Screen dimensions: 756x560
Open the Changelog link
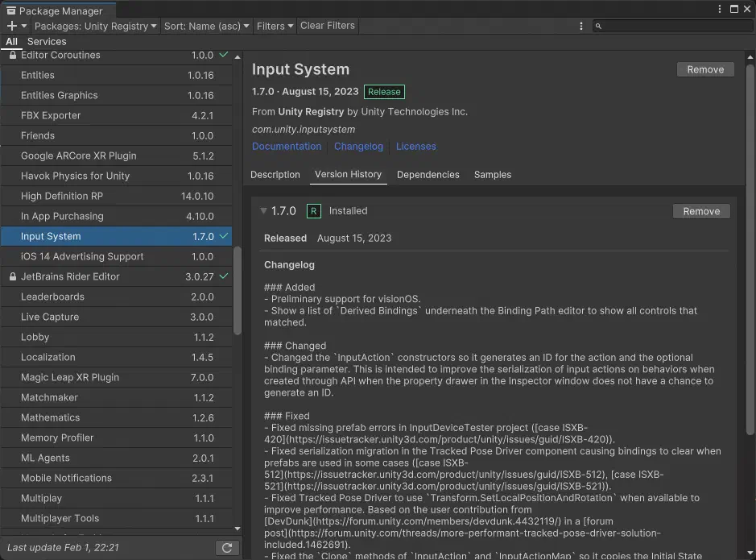tap(358, 146)
